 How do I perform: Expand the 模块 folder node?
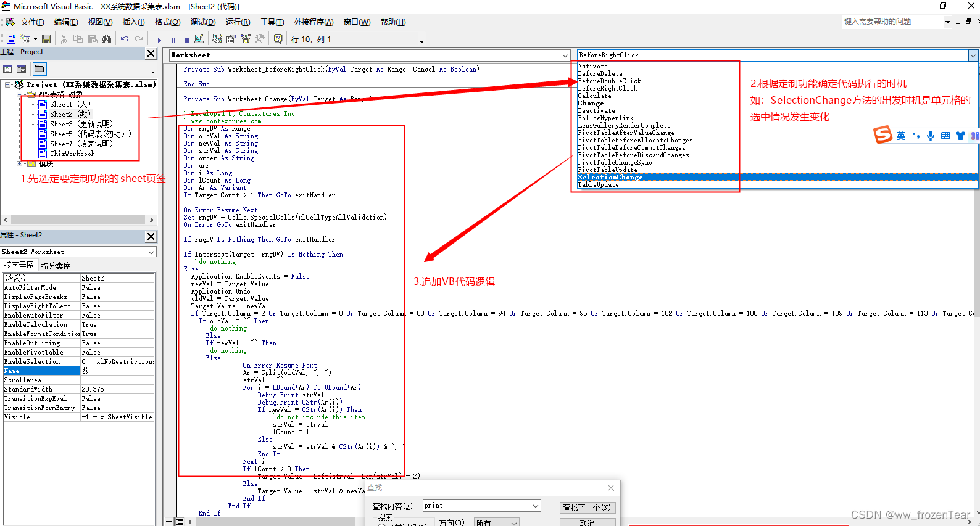[x=20, y=164]
